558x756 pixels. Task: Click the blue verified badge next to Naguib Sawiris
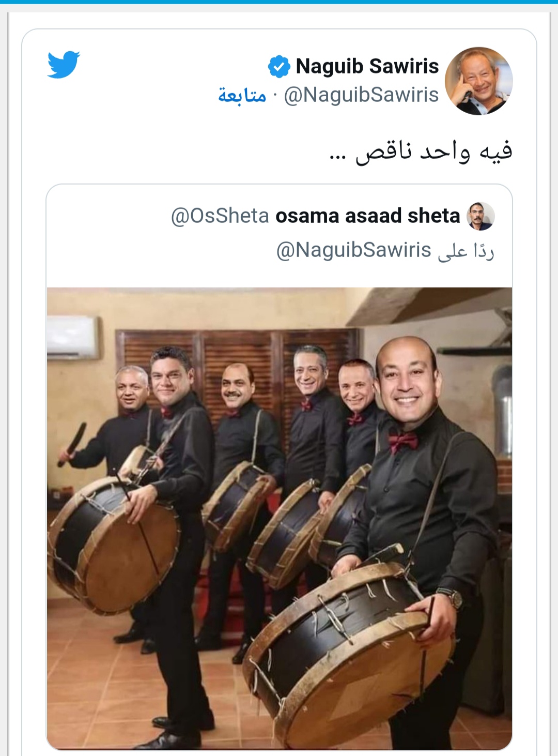[279, 67]
